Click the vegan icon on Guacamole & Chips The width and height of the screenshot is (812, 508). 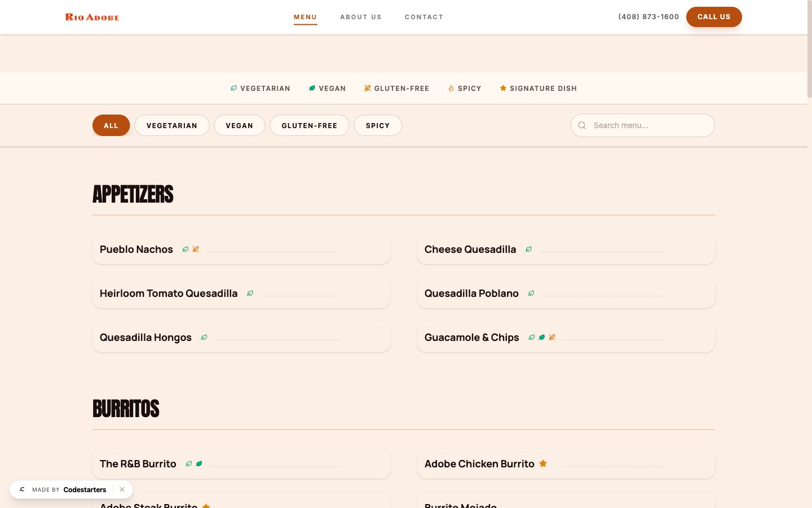542,337
